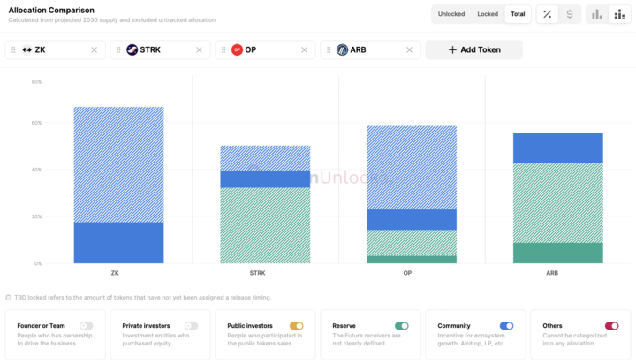Screen dimensions: 636x364
Task: Select the dollar value display icon
Action: [x=570, y=14]
